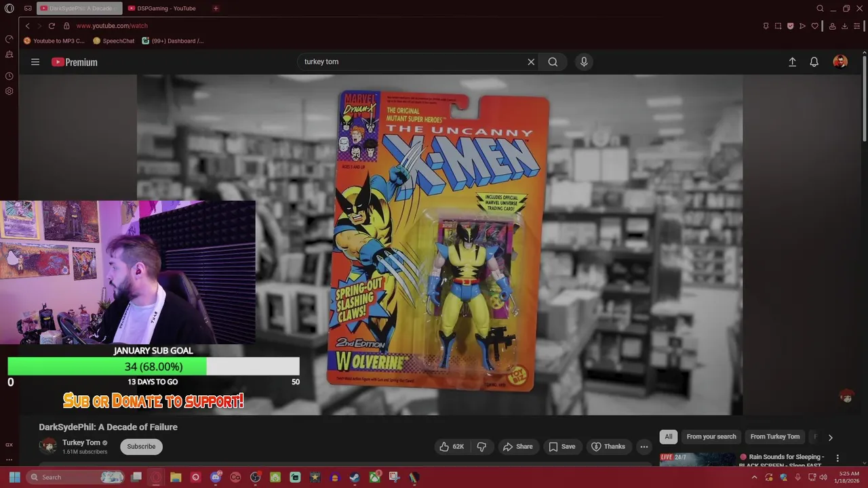View site security lock info
The height and width of the screenshot is (488, 868).
point(66,26)
